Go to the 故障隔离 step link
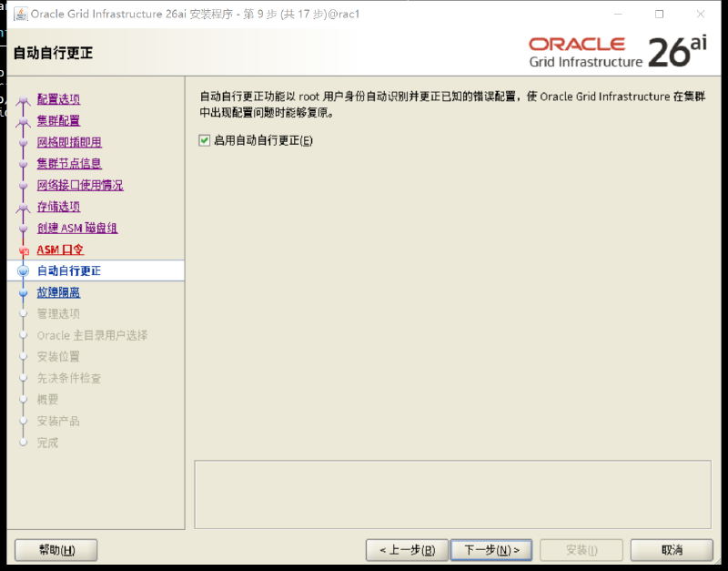Screen dimensions: 728x571 click(x=58, y=292)
